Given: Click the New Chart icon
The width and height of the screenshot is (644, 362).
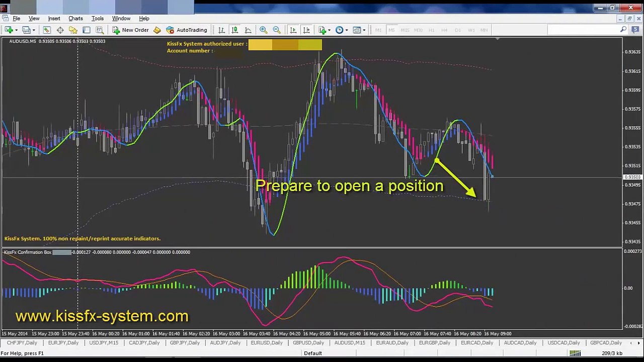Looking at the screenshot, I should tap(9, 30).
